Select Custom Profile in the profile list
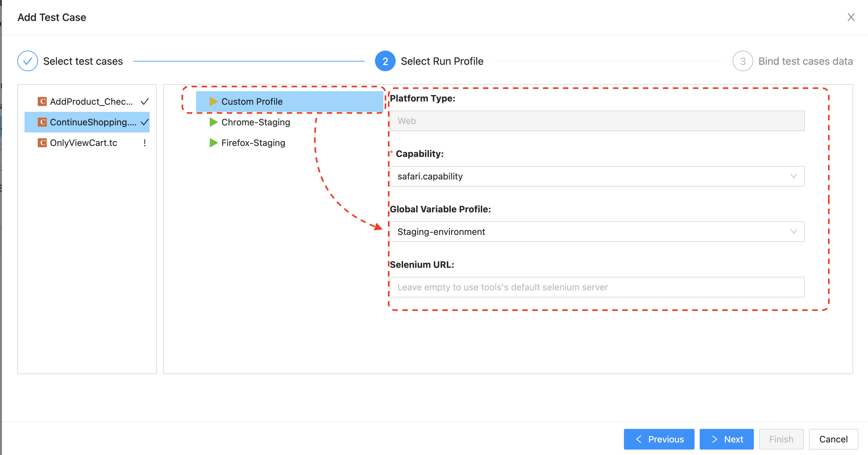Screen dimensions: 868x455 click(290, 102)
